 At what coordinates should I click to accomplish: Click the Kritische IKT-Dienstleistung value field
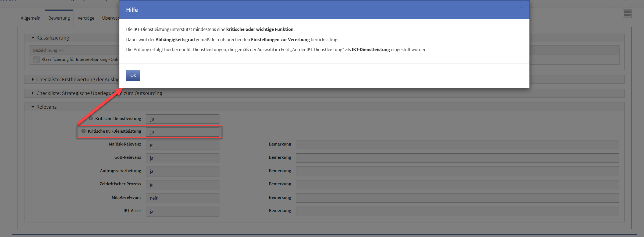(x=183, y=132)
